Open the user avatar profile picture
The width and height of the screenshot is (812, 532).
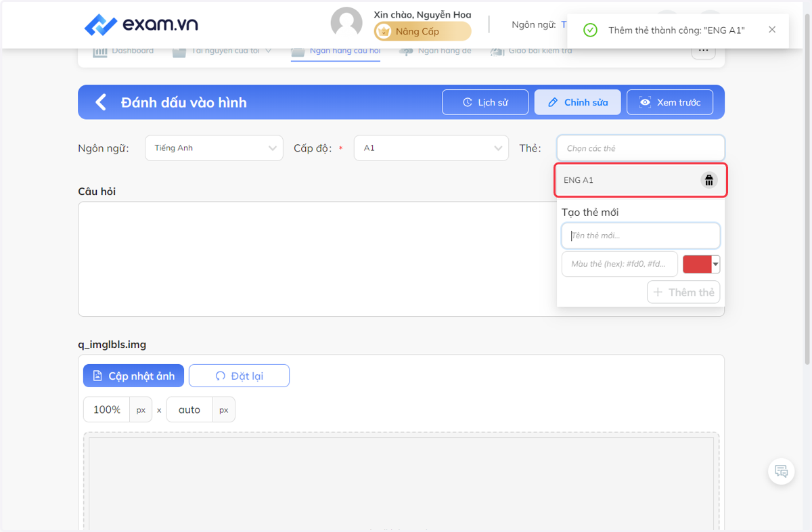tap(346, 23)
